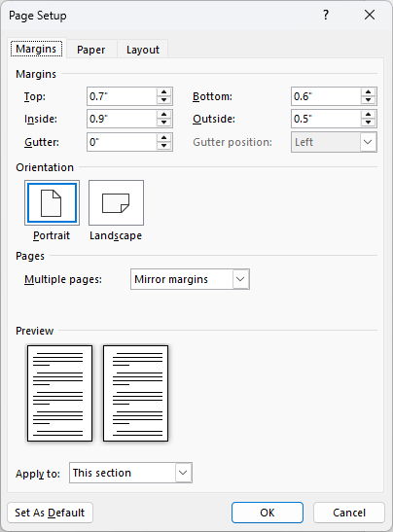Decrease the Outside margin with down arrow
Screen dimensions: 393x532
(369, 123)
